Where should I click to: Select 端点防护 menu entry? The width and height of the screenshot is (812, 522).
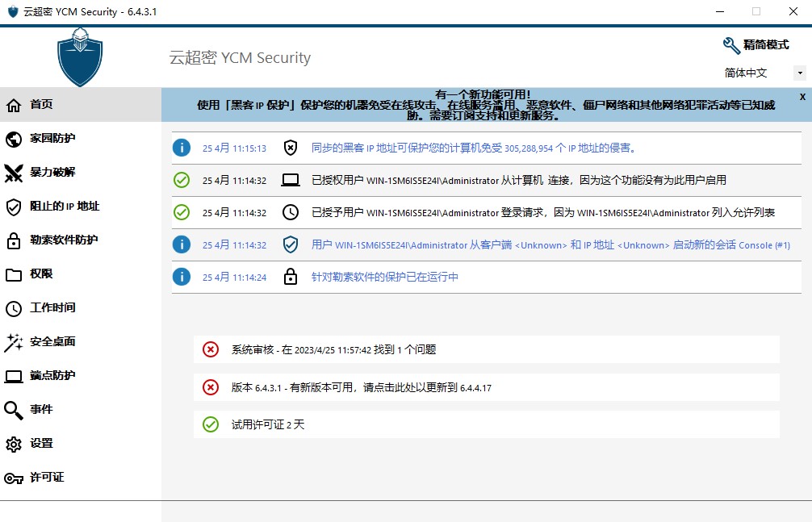tap(81, 376)
